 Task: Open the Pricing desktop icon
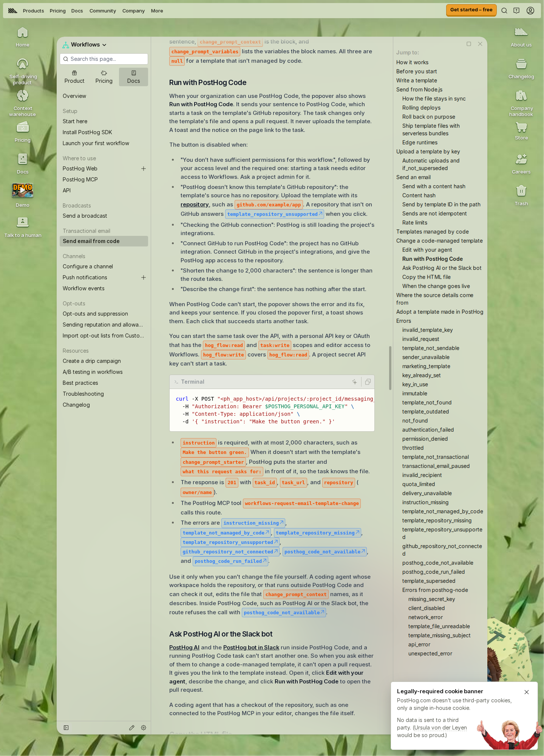pos(22,132)
